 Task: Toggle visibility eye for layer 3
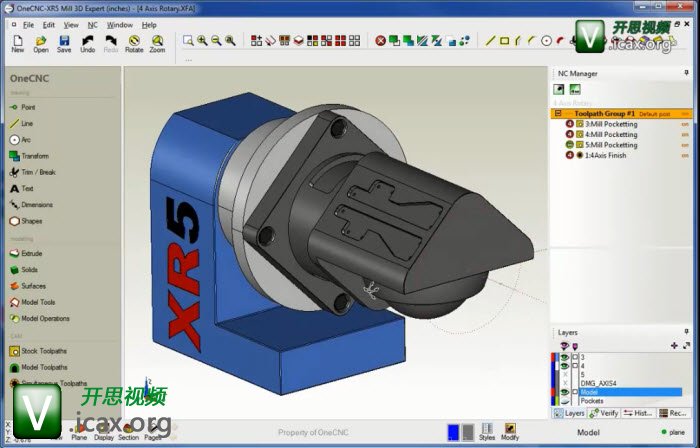click(562, 356)
